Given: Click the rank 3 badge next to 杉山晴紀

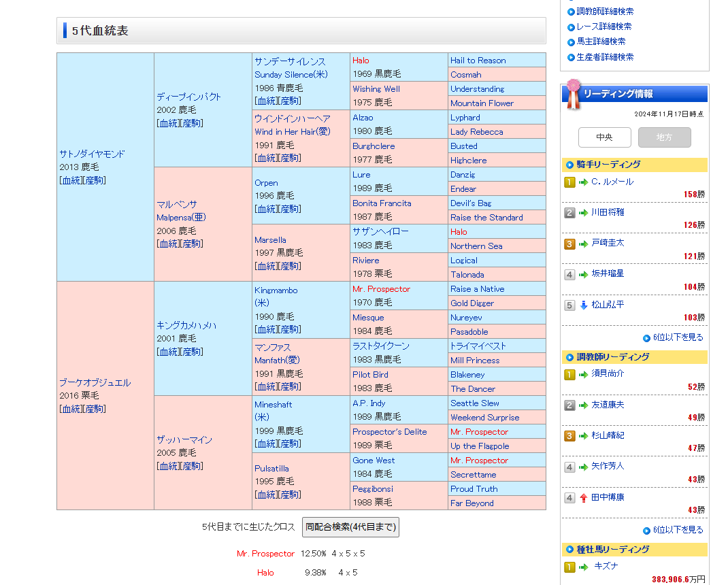Looking at the screenshot, I should (569, 436).
